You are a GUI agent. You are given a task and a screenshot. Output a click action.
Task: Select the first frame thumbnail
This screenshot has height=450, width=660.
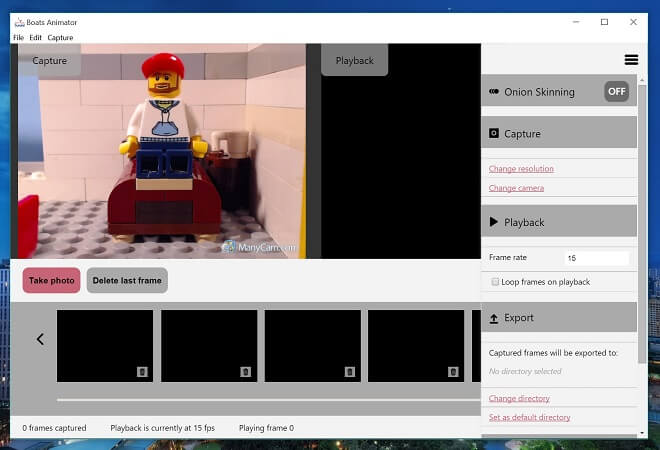pyautogui.click(x=105, y=346)
